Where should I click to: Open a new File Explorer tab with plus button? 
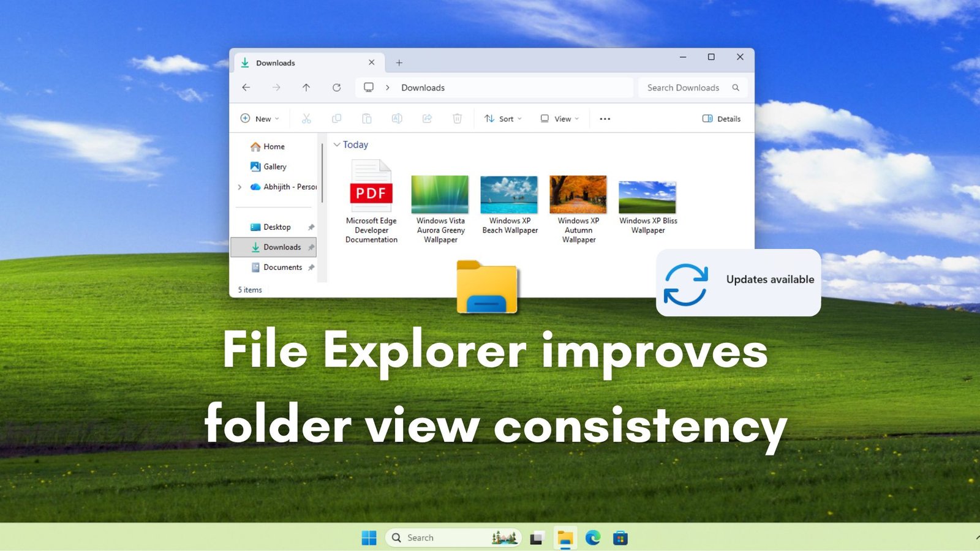[x=399, y=62]
